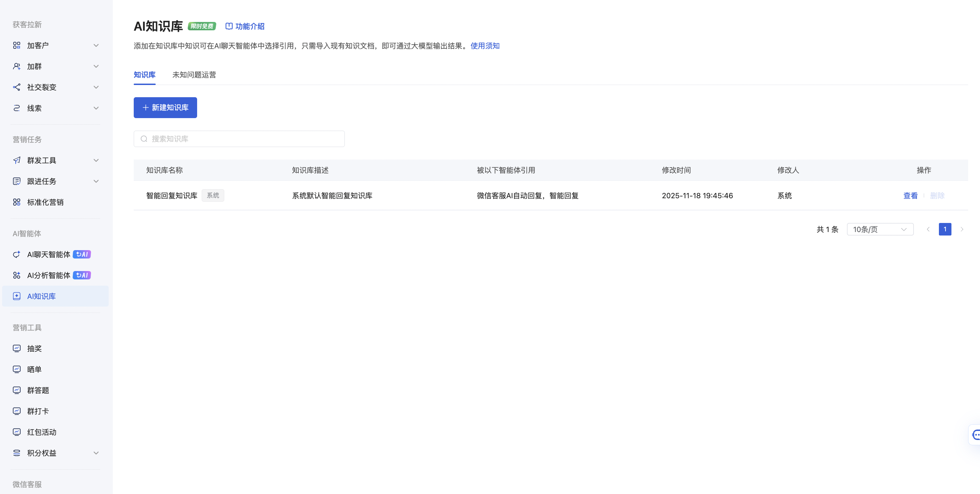Click 查看 for 智能回复知识库
This screenshot has width=980, height=494.
(x=910, y=196)
